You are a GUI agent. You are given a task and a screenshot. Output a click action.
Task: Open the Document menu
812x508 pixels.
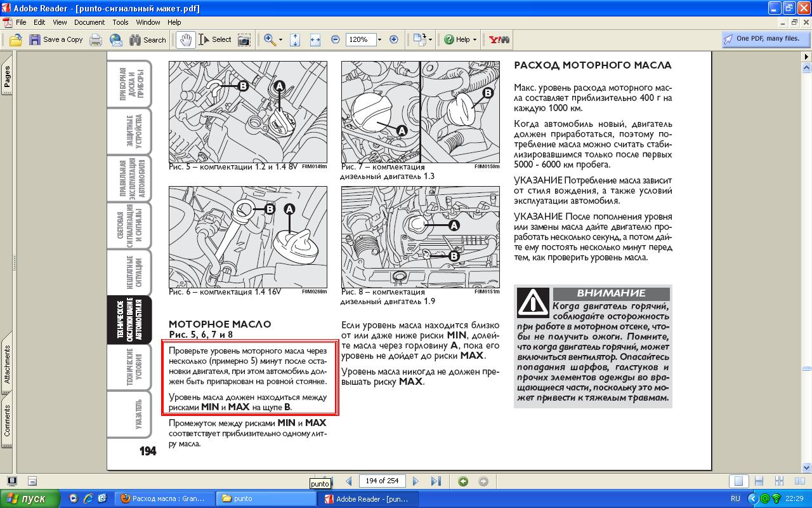[89, 22]
